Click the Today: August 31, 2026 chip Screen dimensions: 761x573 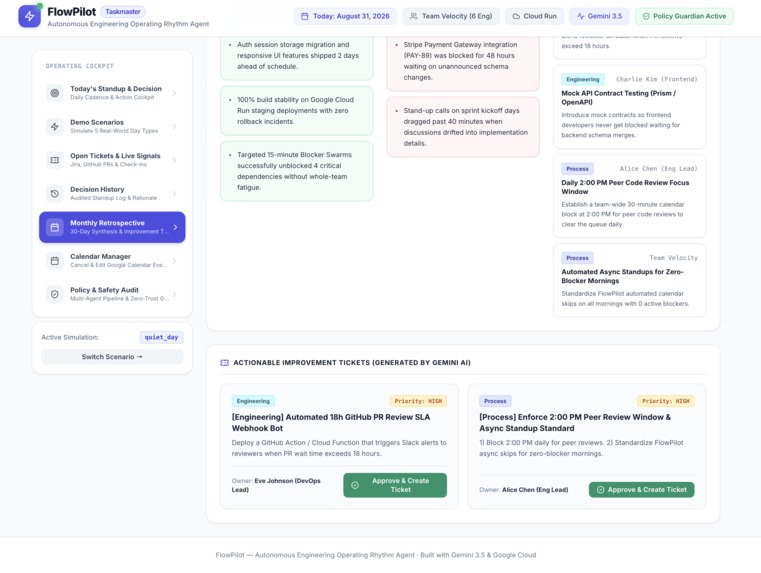click(x=345, y=16)
